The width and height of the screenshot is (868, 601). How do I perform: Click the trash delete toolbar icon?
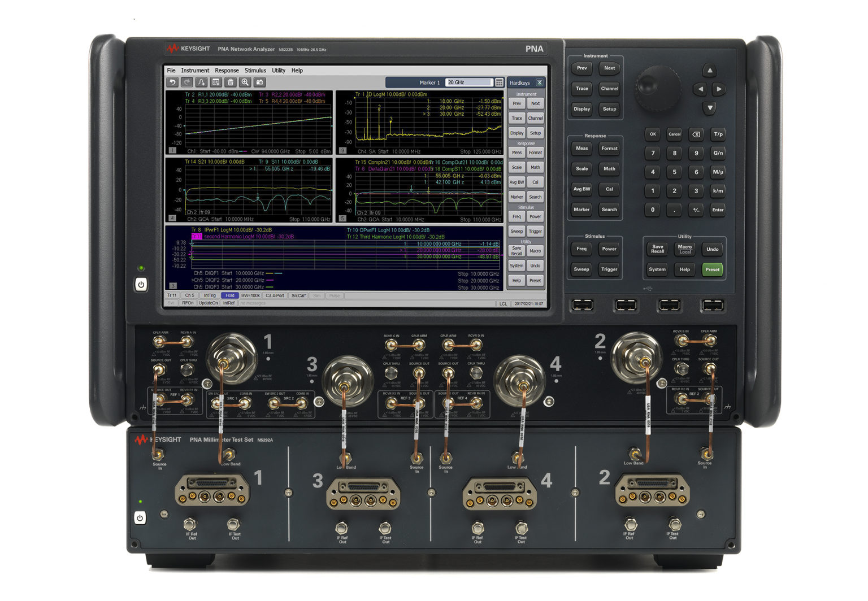231,82
